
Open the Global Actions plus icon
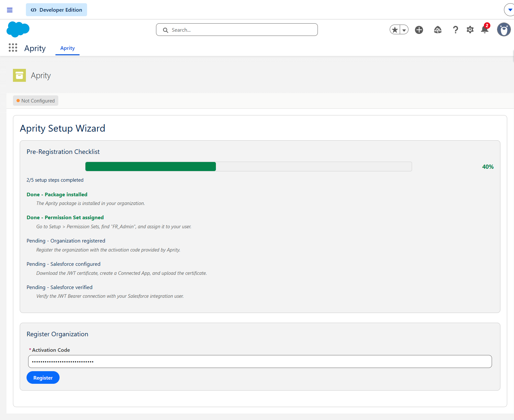click(419, 30)
